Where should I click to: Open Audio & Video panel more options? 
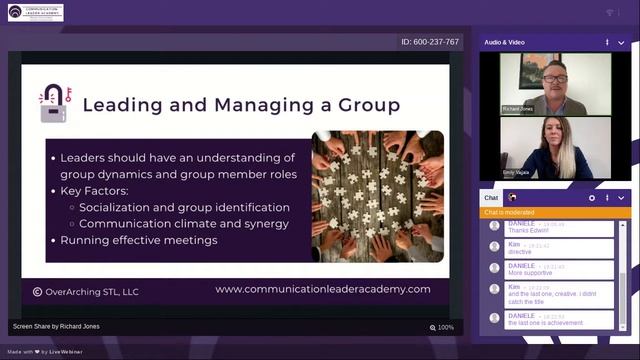[x=607, y=42]
